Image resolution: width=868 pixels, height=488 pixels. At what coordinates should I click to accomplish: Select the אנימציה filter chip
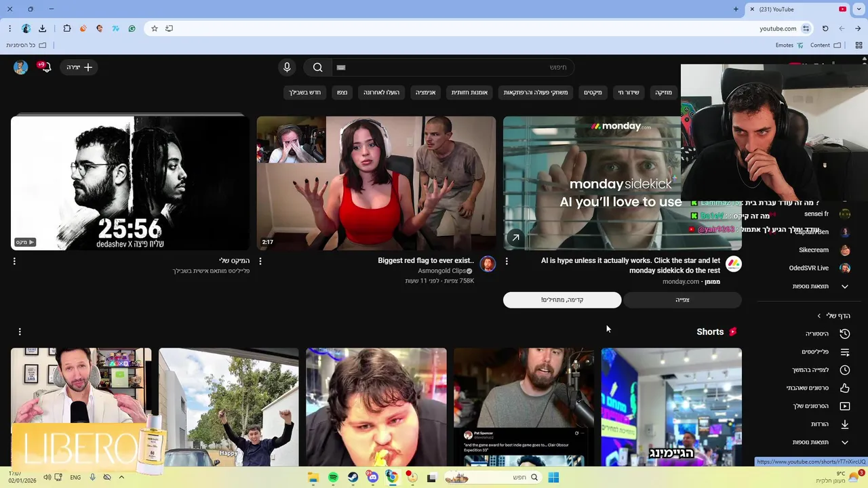coord(425,92)
